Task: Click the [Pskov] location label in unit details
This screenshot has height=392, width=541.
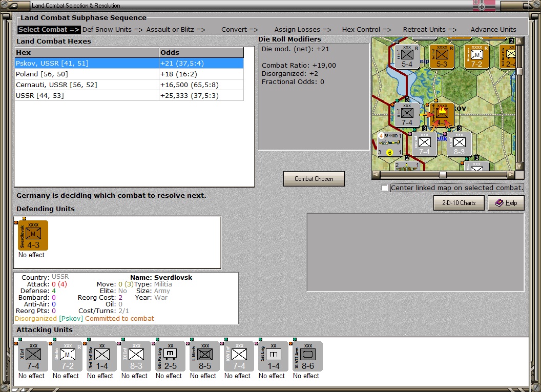Action: [71, 319]
